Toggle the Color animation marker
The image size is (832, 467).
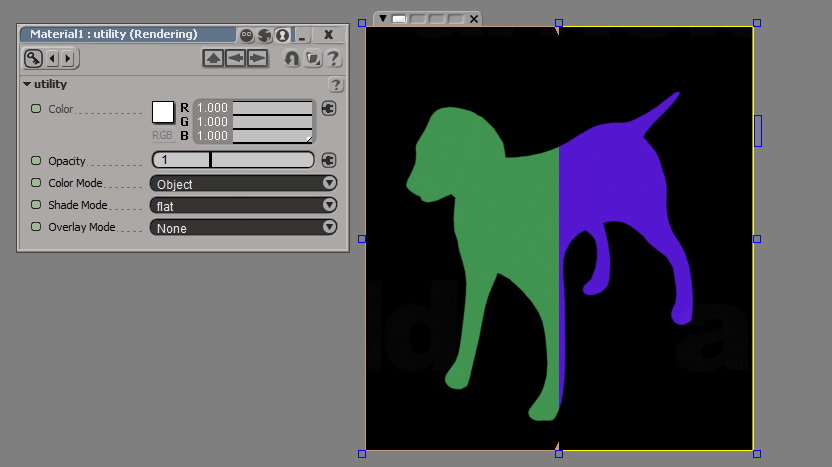click(36, 108)
